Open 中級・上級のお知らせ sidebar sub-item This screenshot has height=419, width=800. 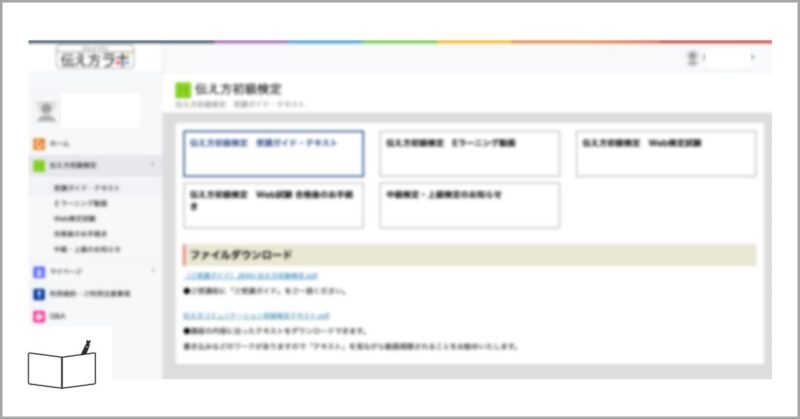click(x=87, y=250)
